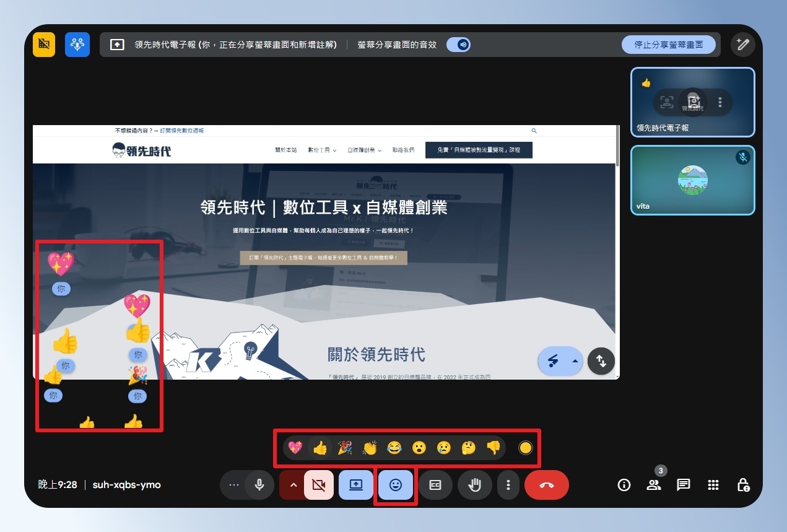Click the swap arrows circle button on shared screen
This screenshot has height=532, width=787.
tap(601, 360)
